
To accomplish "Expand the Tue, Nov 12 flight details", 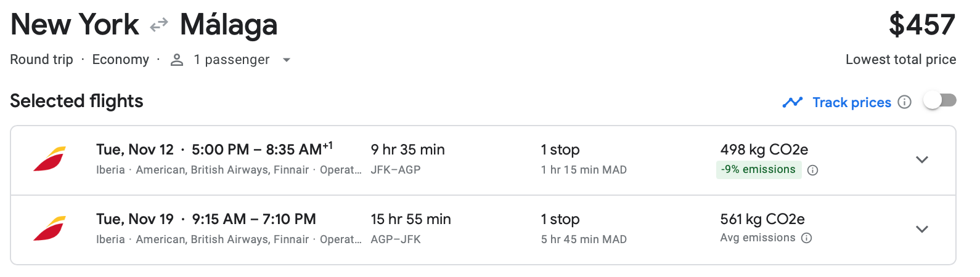I will tap(922, 160).
